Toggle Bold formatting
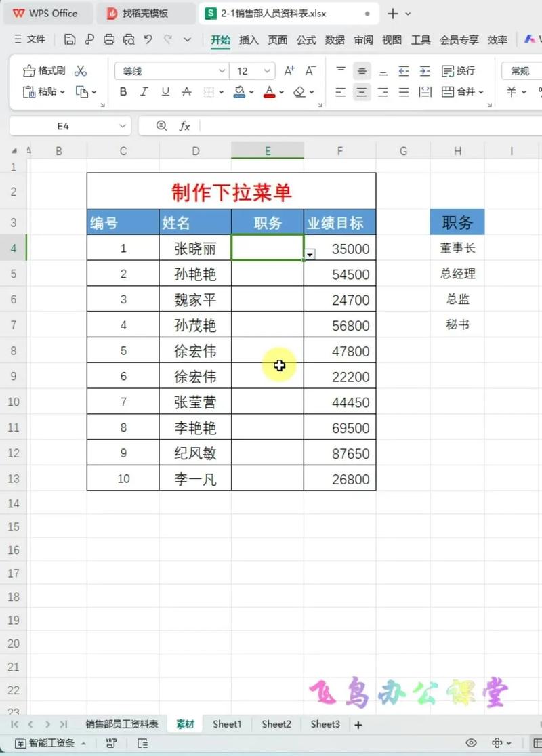The image size is (542, 756). [123, 91]
